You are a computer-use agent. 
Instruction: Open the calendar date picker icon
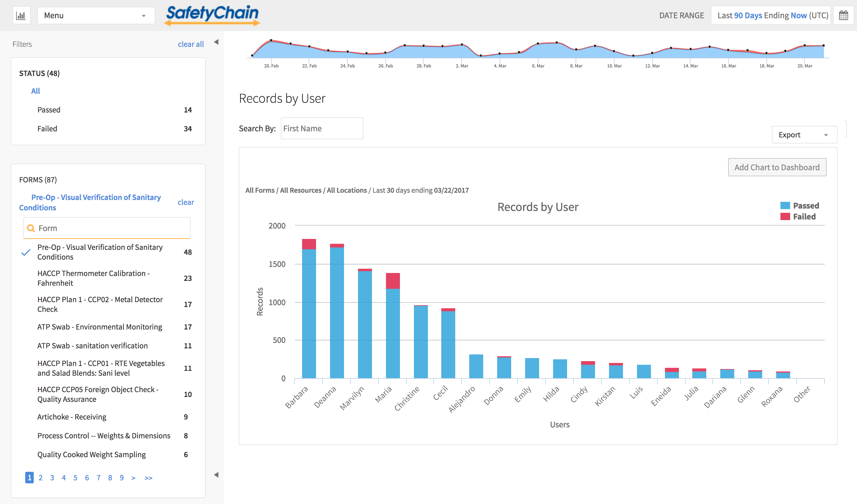(843, 16)
